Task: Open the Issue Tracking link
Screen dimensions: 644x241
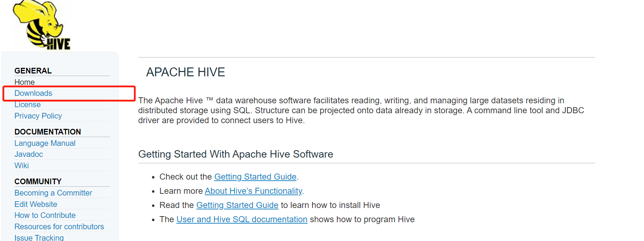Action: click(39, 237)
